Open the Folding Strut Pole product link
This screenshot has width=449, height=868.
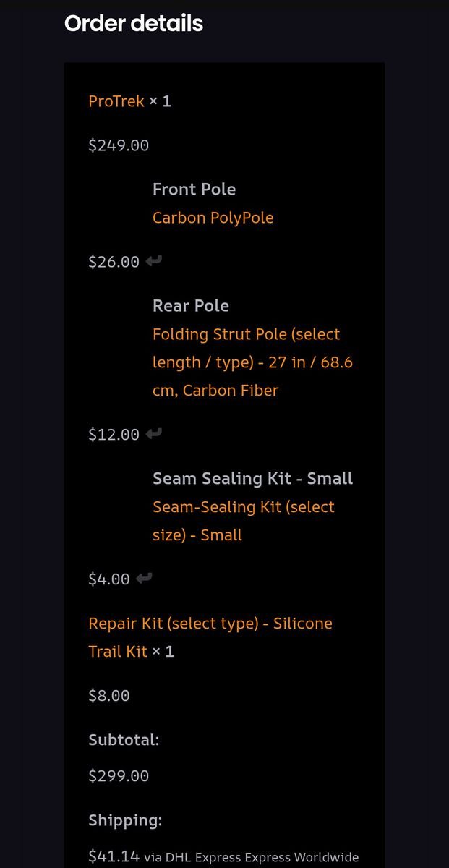pyautogui.click(x=246, y=362)
